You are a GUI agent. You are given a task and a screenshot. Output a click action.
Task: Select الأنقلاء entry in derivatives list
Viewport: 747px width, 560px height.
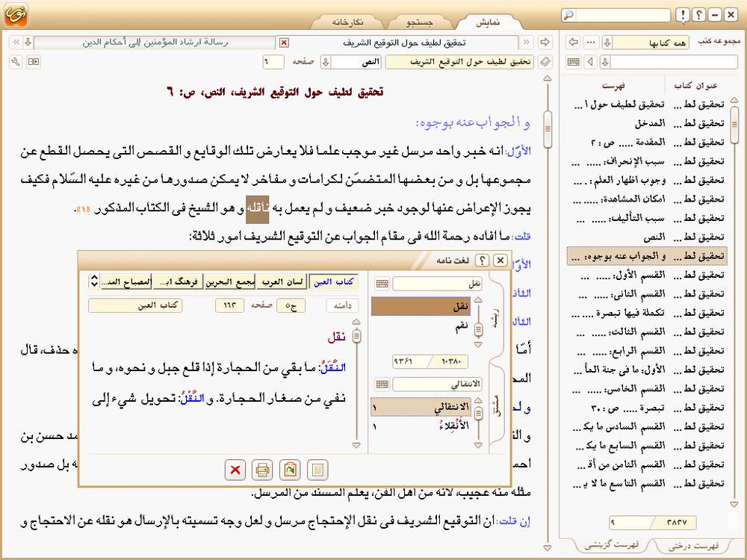[x=421, y=426]
